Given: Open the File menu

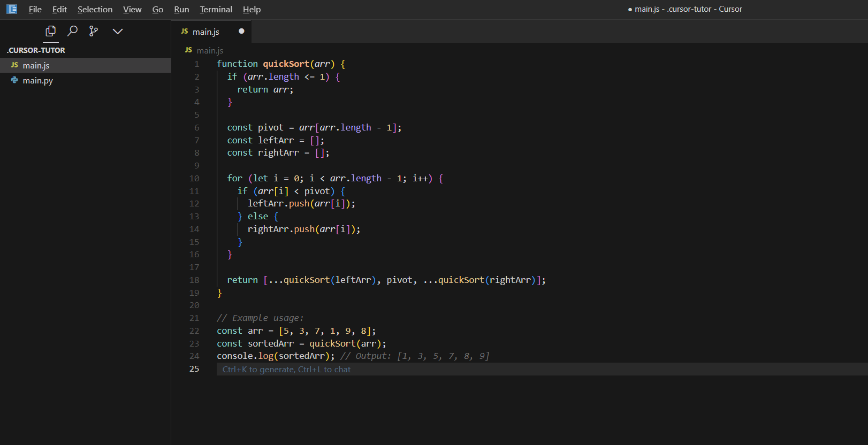Looking at the screenshot, I should [x=35, y=10].
